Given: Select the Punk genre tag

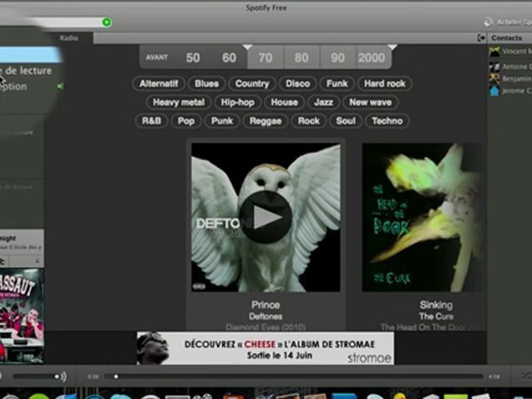Looking at the screenshot, I should (222, 121).
